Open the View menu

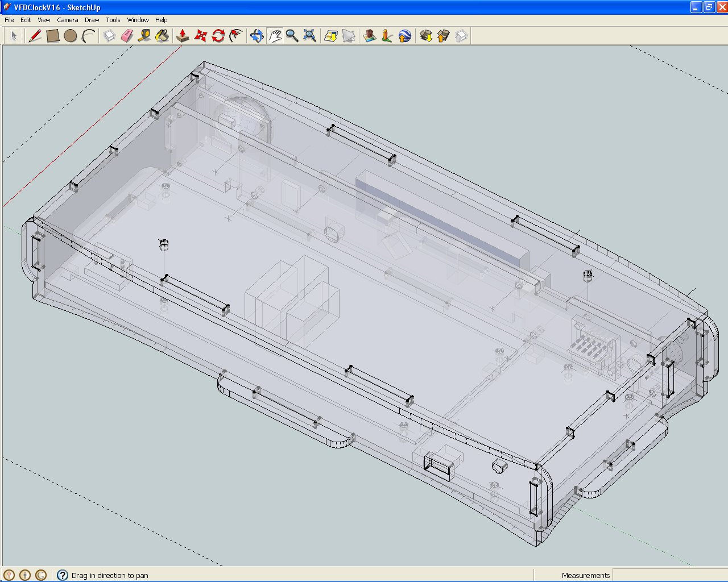[44, 20]
